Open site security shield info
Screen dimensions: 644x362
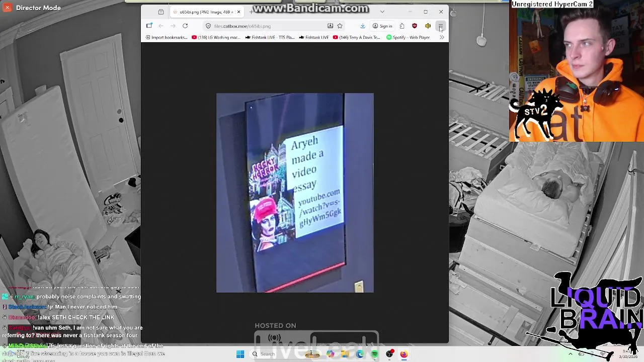click(x=208, y=26)
